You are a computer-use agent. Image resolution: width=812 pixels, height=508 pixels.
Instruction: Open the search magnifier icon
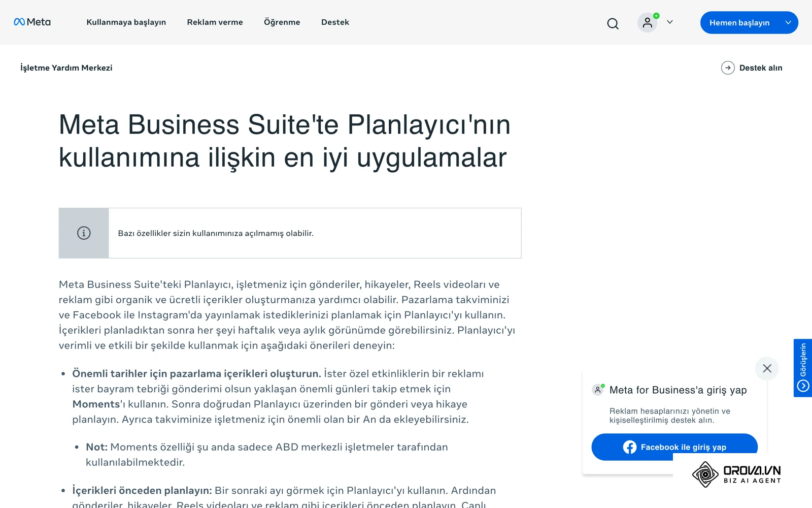(613, 23)
